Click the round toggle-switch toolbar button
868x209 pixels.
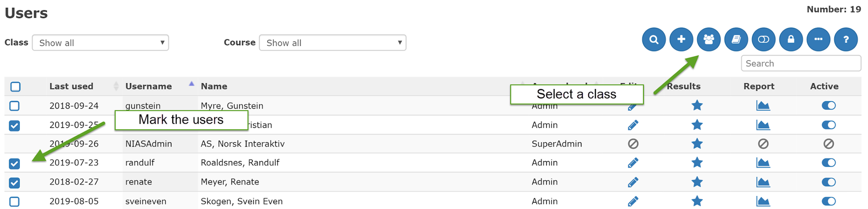[x=764, y=40]
